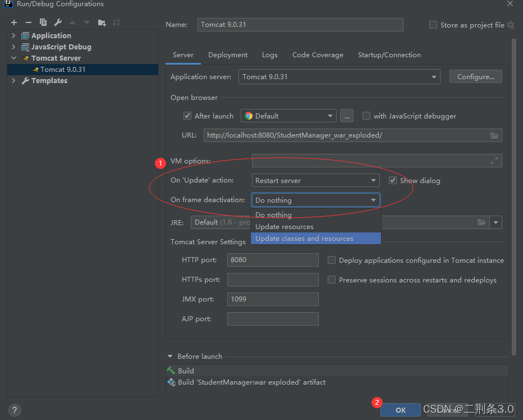Viewport: 523px width, 420px height.
Task: Choose Do nothing in dropdown list
Action: 315,215
